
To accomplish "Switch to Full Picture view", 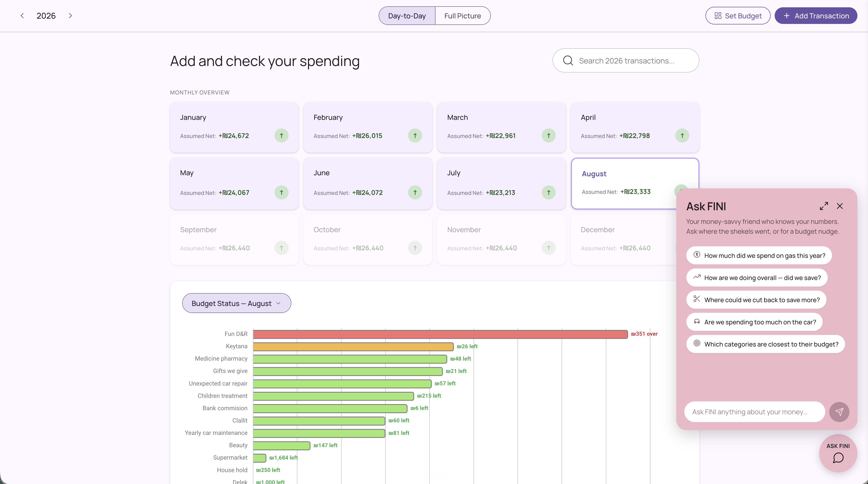I will point(462,16).
